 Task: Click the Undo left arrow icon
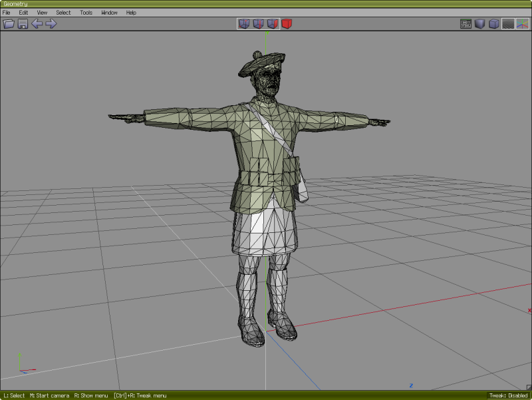tap(37, 24)
